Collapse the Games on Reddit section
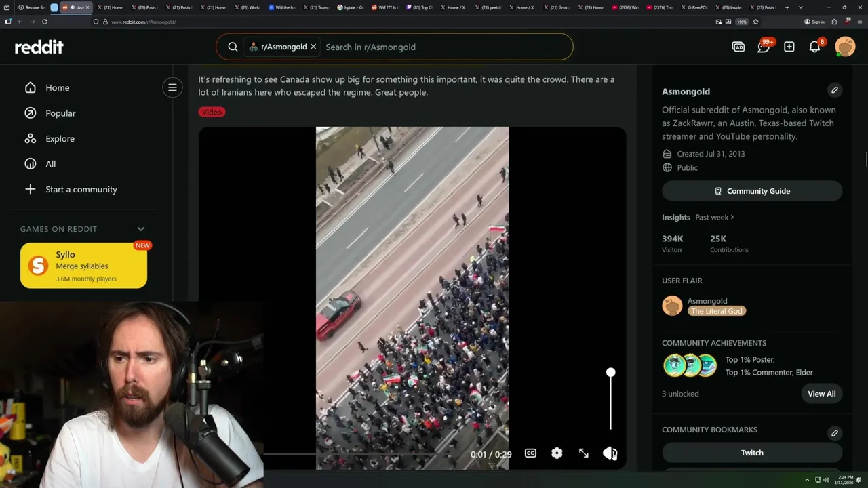The image size is (868, 488). (x=141, y=229)
